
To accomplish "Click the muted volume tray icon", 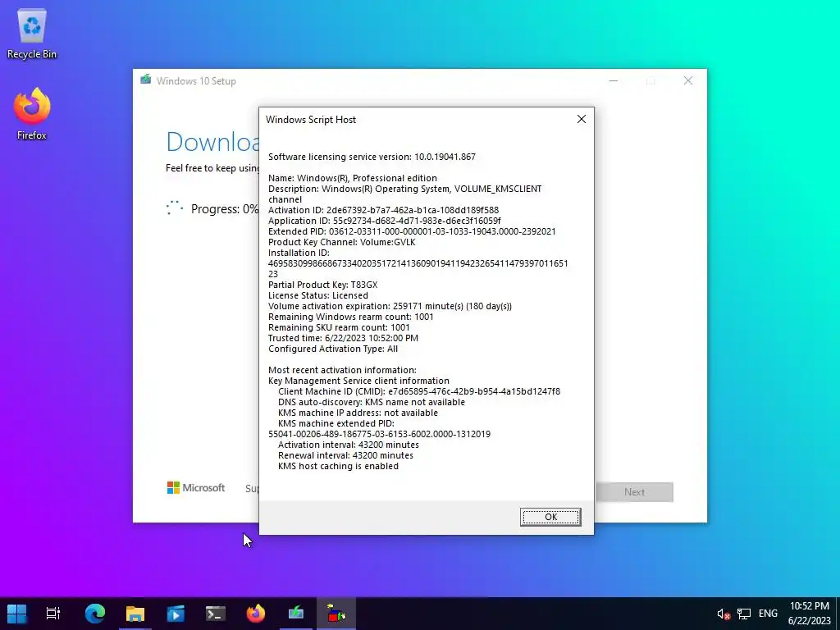I will pos(724,614).
